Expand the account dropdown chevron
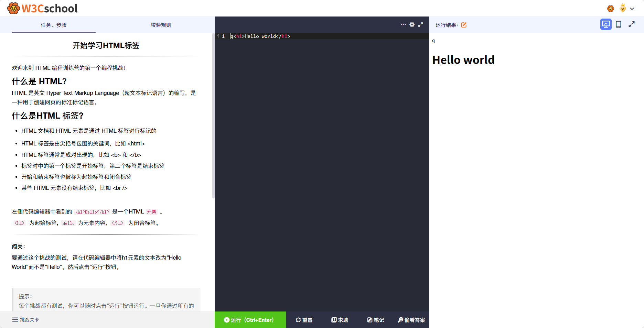The width and height of the screenshot is (644, 328). click(632, 9)
